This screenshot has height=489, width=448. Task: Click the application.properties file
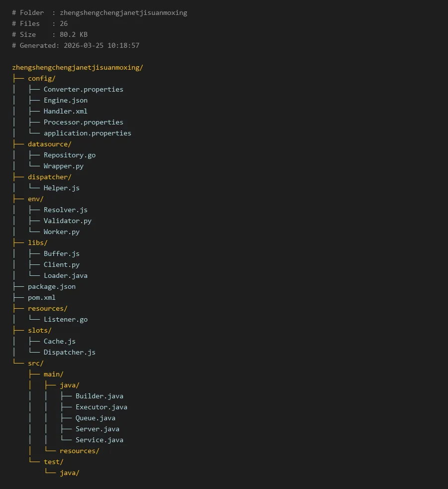pyautogui.click(x=87, y=133)
